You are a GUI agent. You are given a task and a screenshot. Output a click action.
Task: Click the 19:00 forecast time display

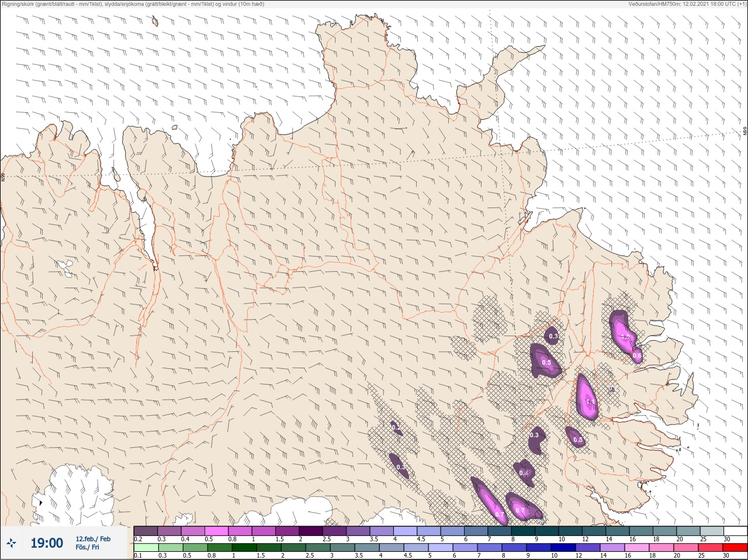(47, 543)
